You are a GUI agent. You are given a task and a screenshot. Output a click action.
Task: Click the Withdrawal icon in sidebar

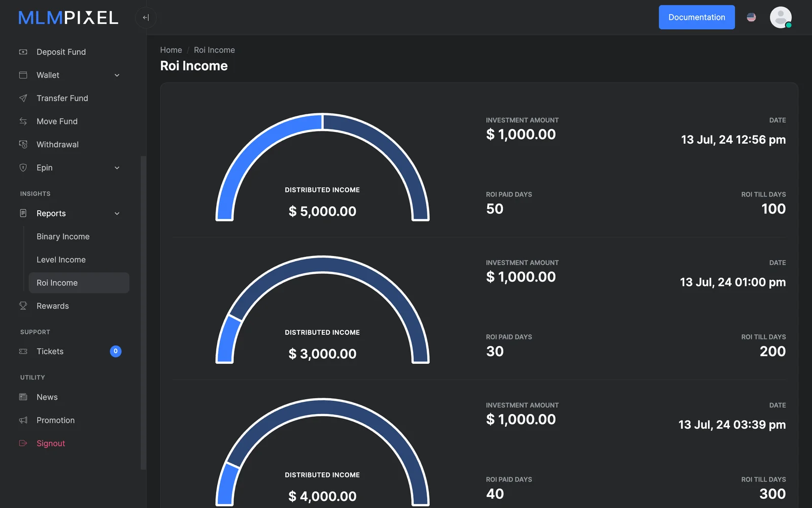click(23, 144)
